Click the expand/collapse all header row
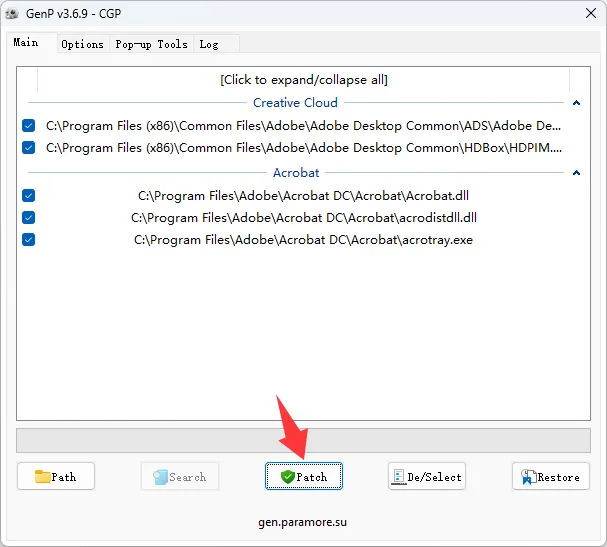The width and height of the screenshot is (607, 547). tap(304, 80)
